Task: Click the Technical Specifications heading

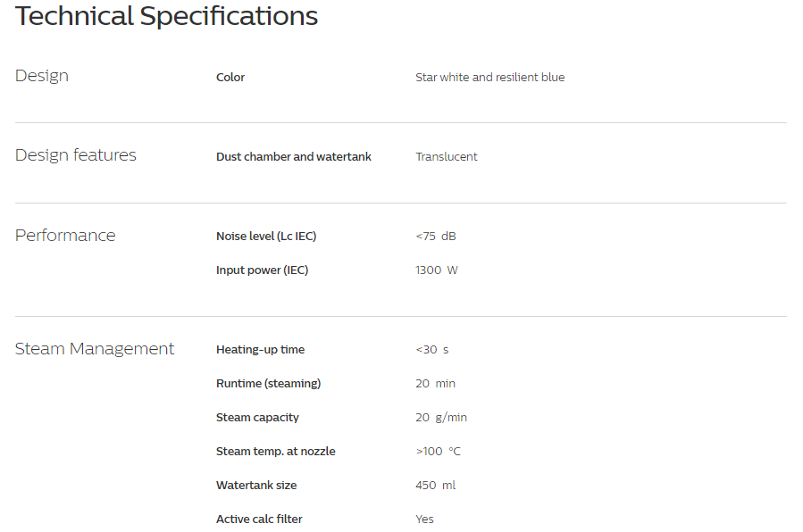Action: click(x=166, y=16)
